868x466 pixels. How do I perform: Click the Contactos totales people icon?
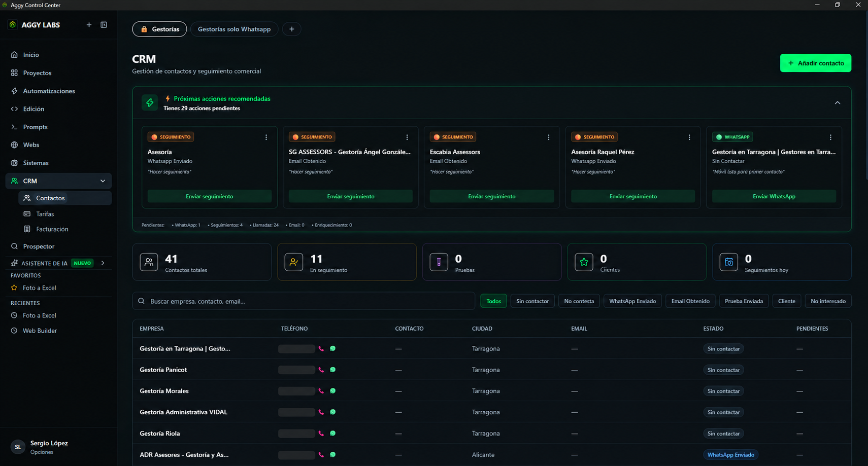click(x=149, y=262)
